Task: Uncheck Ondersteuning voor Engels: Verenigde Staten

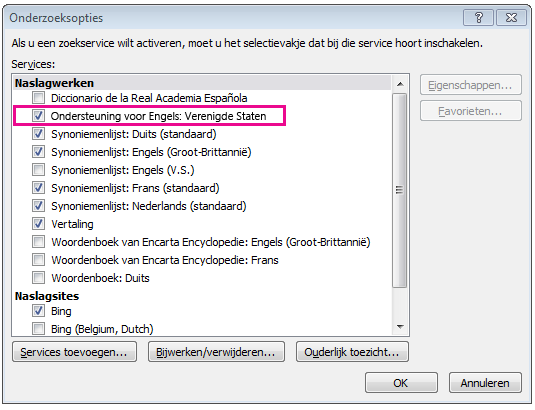Action: (38, 116)
